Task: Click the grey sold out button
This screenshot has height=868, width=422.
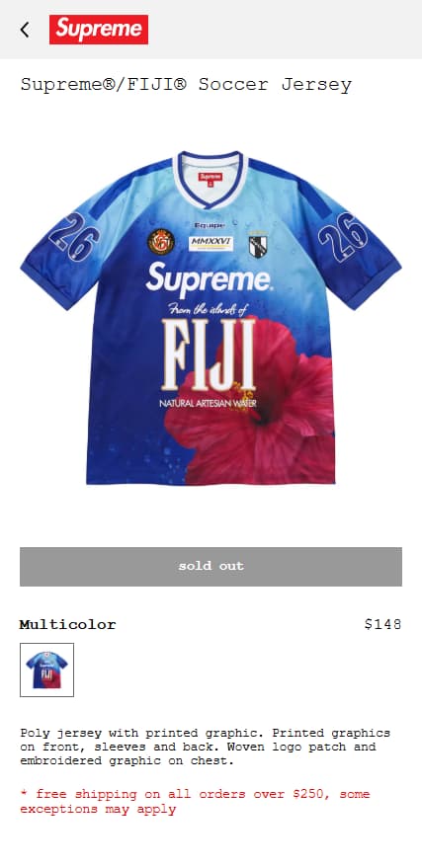Action: (211, 566)
